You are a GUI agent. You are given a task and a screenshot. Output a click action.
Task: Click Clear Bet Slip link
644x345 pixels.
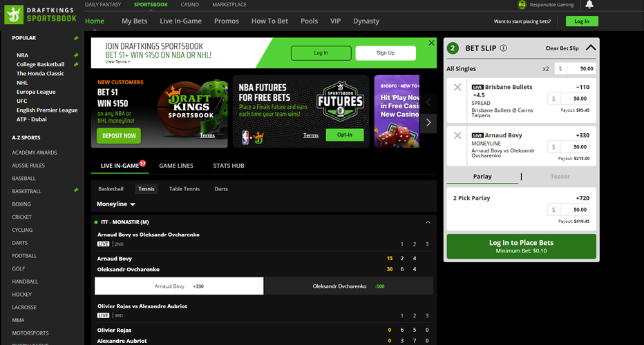pyautogui.click(x=562, y=48)
